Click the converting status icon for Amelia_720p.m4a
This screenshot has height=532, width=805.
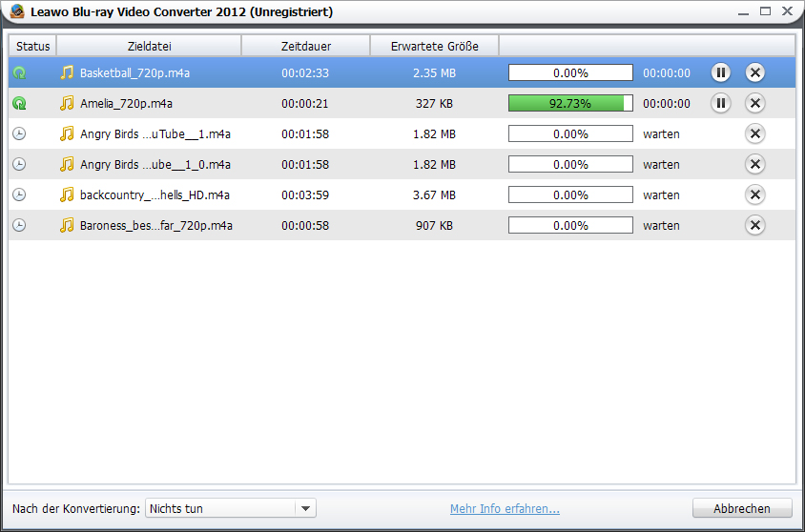coord(19,103)
